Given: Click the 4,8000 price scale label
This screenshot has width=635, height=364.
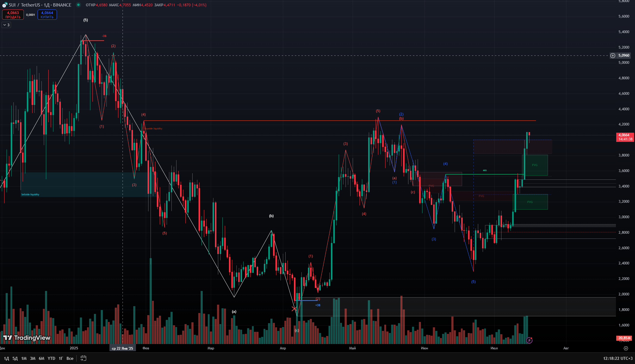Looking at the screenshot, I should (624, 78).
